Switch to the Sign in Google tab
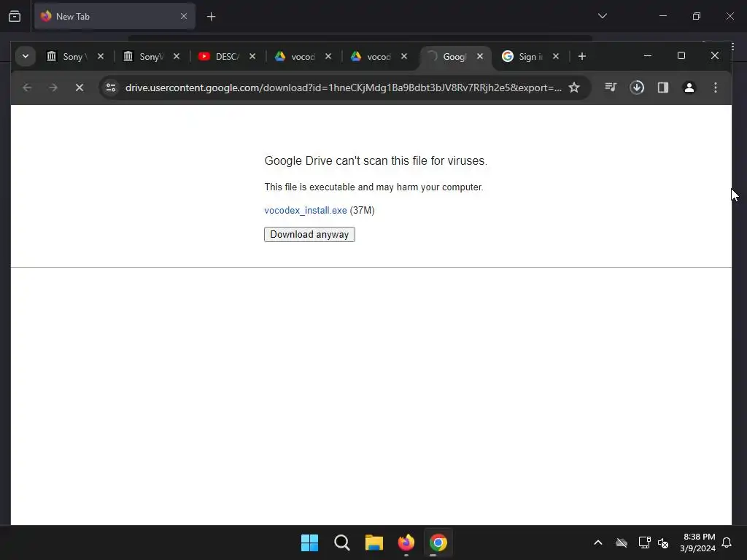 (524, 57)
